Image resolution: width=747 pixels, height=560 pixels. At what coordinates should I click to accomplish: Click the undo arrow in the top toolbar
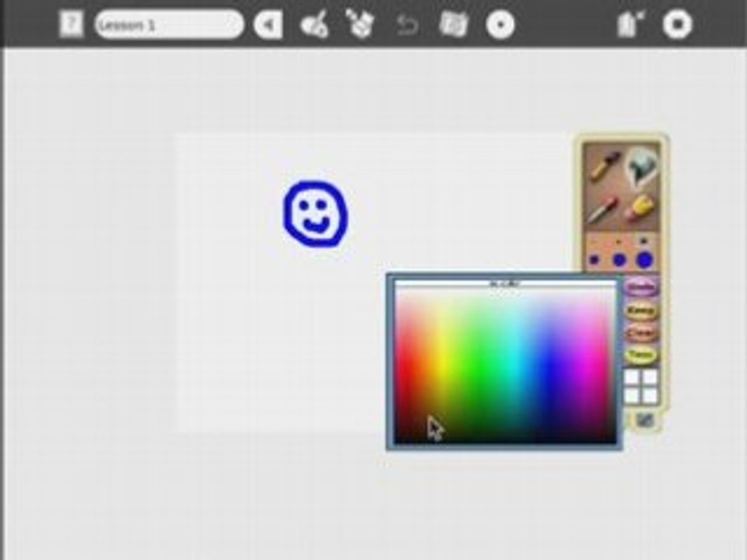(407, 25)
